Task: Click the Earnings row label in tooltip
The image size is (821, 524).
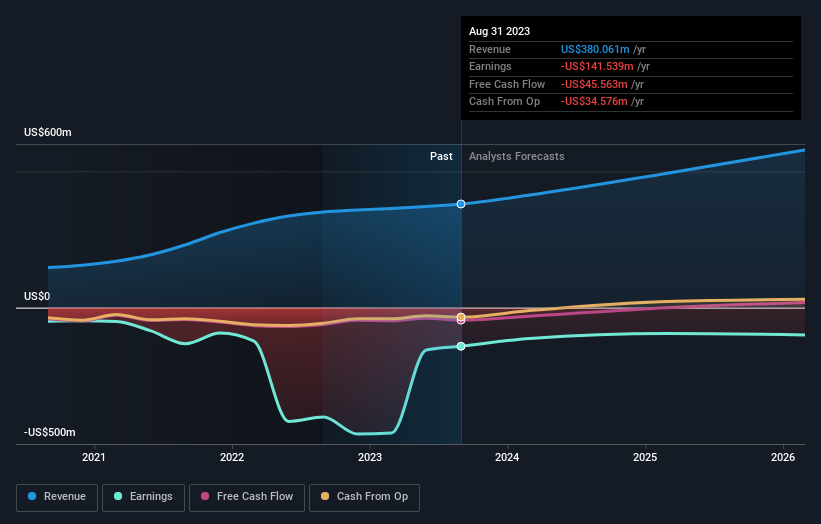Action: (x=491, y=66)
